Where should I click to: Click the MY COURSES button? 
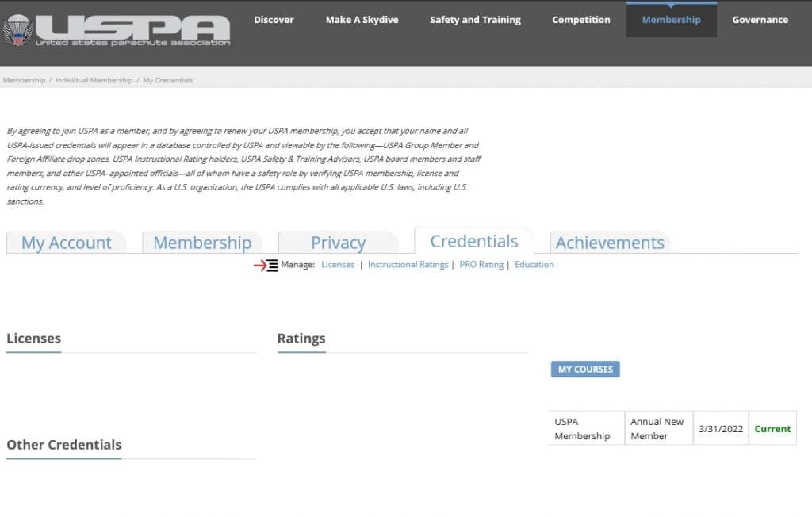(x=585, y=370)
